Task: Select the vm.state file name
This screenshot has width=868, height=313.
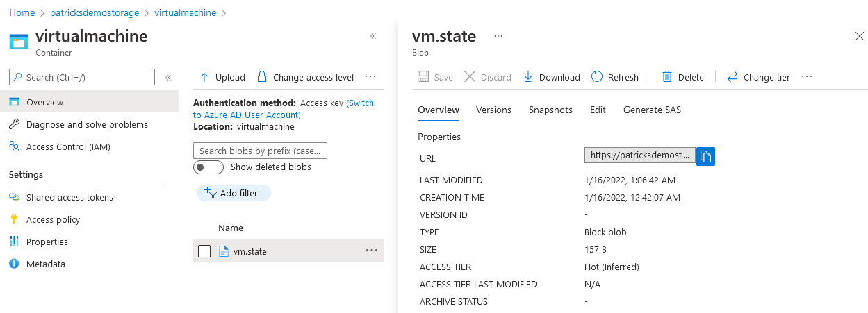Action: click(250, 251)
